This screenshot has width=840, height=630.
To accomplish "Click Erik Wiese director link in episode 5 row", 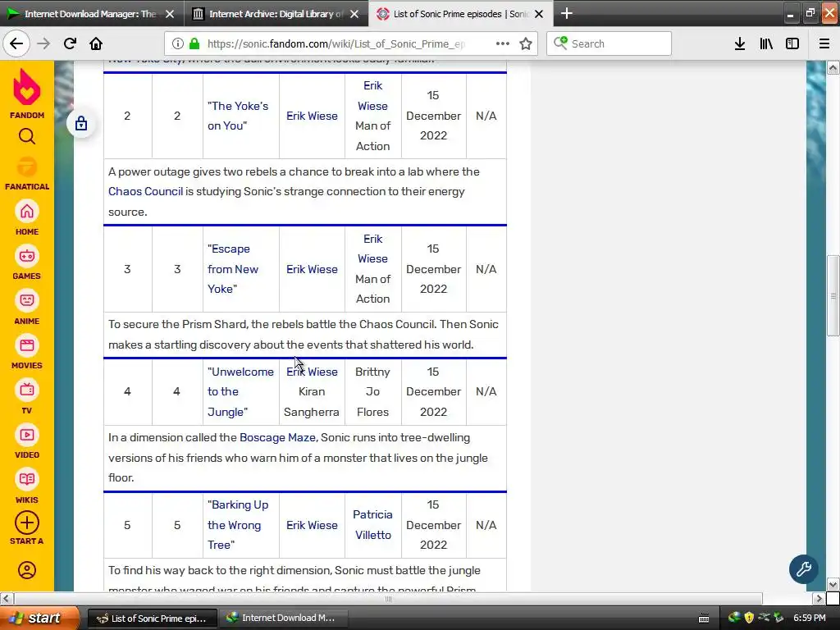I will click(312, 525).
